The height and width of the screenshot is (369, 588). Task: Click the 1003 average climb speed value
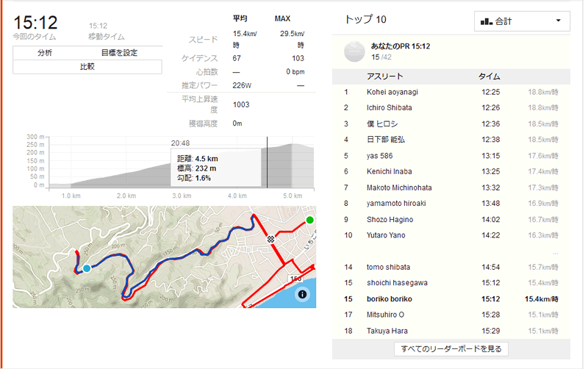241,104
